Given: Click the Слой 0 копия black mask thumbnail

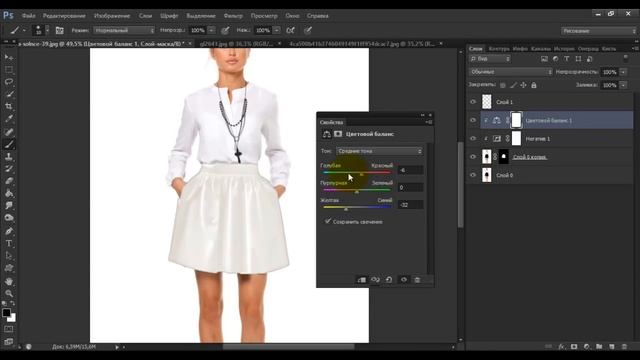Looking at the screenshot, I should pos(504,157).
